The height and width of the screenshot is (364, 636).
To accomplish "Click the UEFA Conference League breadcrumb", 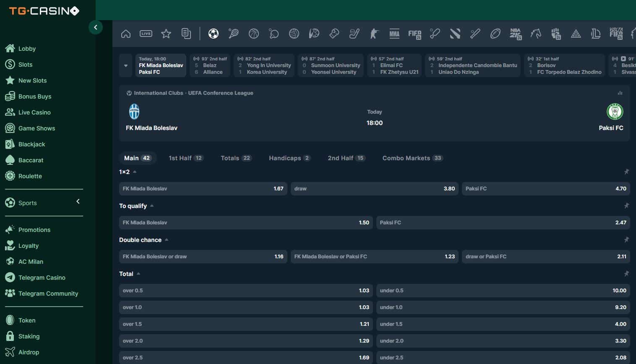I will tap(221, 93).
